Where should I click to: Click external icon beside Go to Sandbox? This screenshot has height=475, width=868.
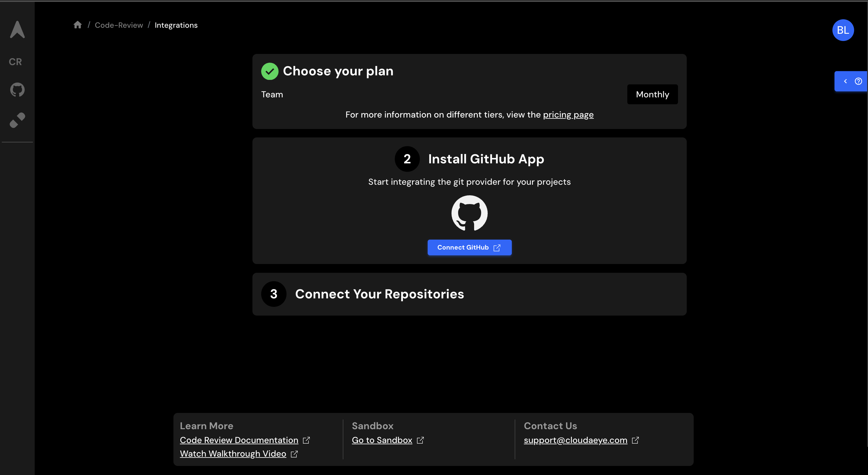(x=420, y=440)
